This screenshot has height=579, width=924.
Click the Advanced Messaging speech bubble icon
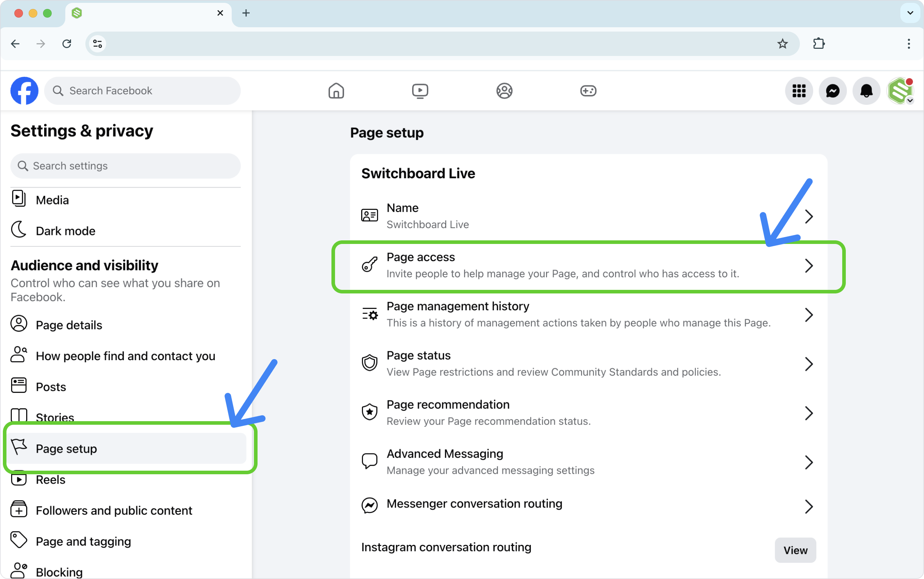tap(369, 461)
